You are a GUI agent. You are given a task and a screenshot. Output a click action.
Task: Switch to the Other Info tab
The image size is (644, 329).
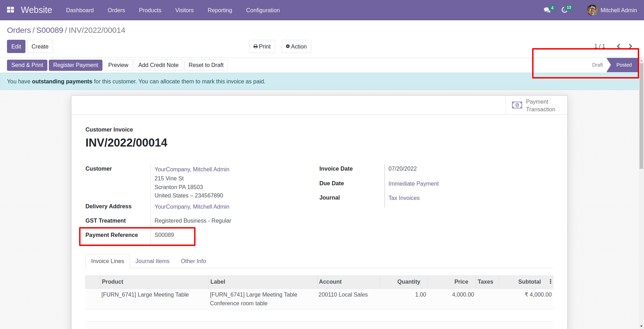tap(193, 261)
